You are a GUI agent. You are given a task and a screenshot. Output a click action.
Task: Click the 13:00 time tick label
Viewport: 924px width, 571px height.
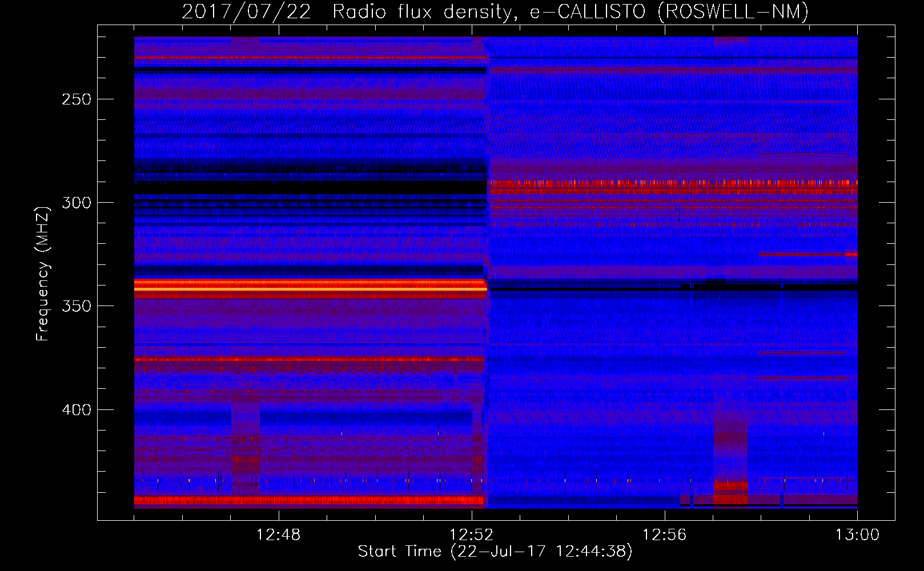[857, 535]
